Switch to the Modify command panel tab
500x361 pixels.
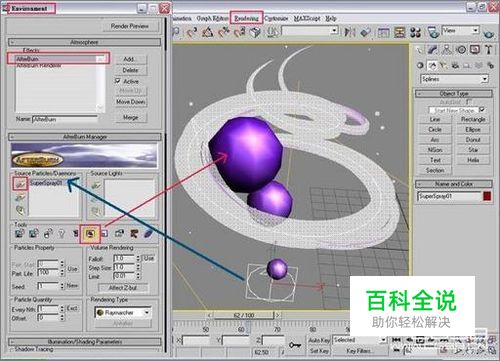(433, 50)
